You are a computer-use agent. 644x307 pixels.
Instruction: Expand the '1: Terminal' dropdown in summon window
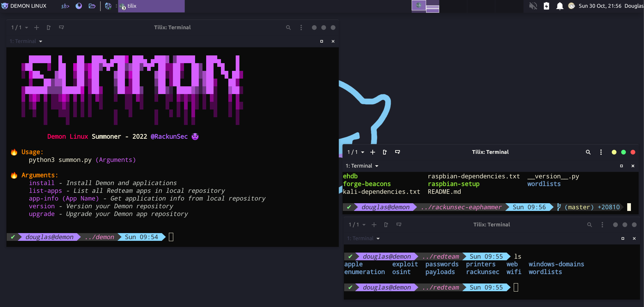[26, 41]
